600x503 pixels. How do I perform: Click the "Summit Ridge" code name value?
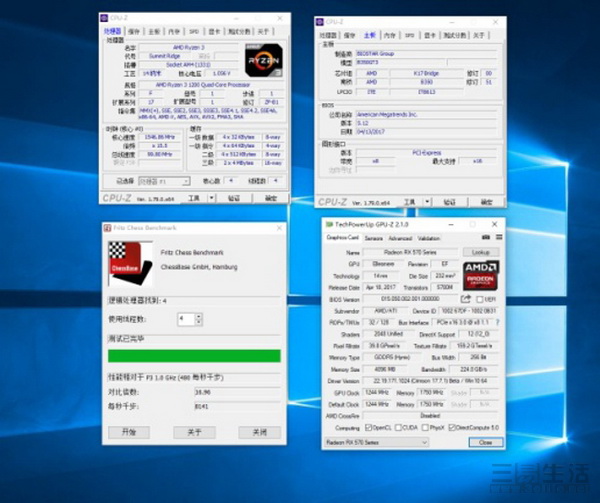click(x=165, y=56)
